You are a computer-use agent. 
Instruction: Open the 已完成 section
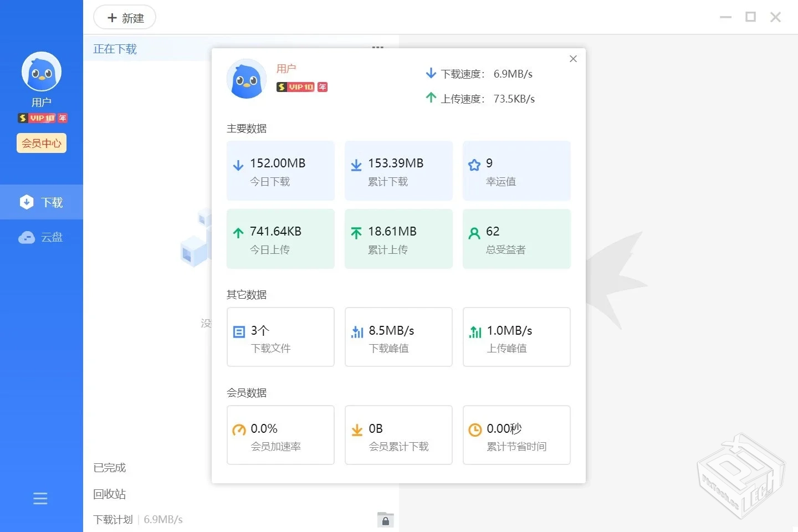tap(109, 467)
